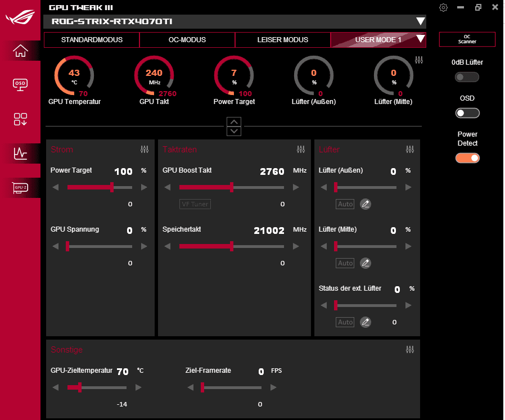Increase Status der ext. Lüfter with right arrow
This screenshot has height=420, width=505.
pyautogui.click(x=408, y=305)
